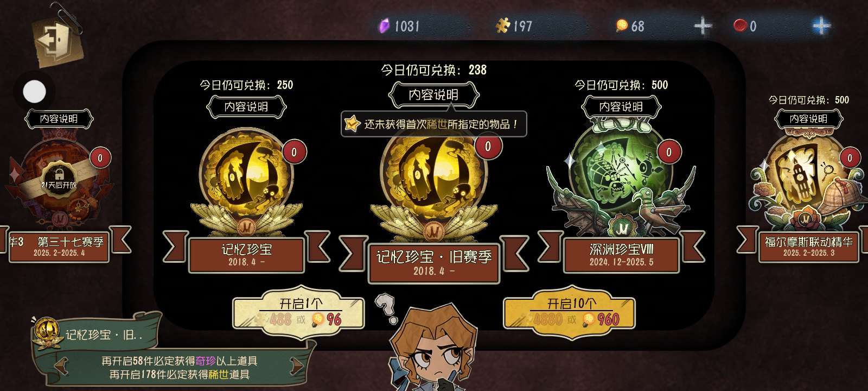
Task: Open 内容说明 for 深渊珍宝VIII
Action: point(621,107)
